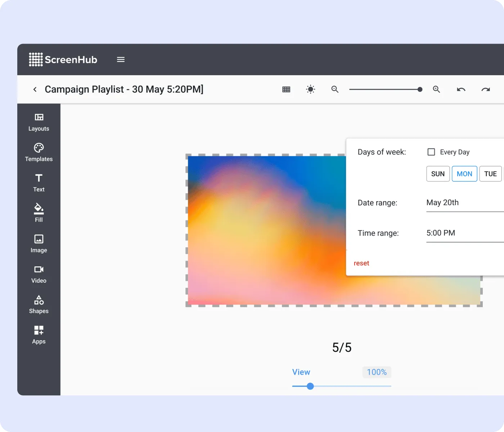Click the zoom in magnifier

pyautogui.click(x=436, y=89)
